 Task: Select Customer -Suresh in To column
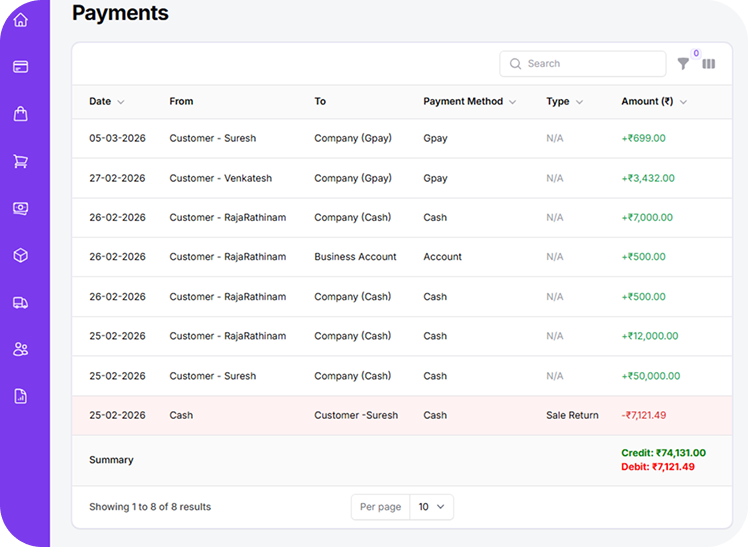coord(356,415)
